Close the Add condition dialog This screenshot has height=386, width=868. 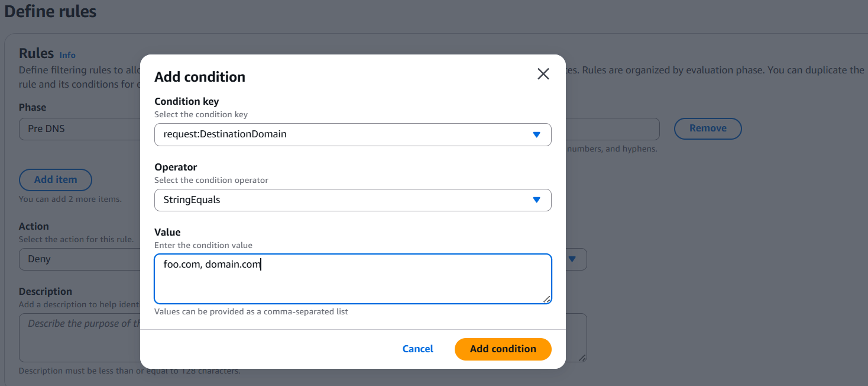click(543, 74)
